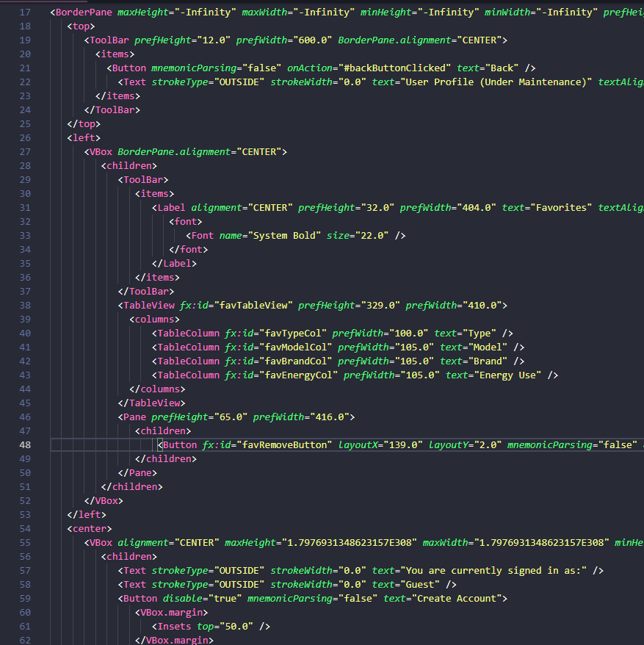Click the closing Pane tag on line 50
644x645 pixels.
click(x=138, y=473)
